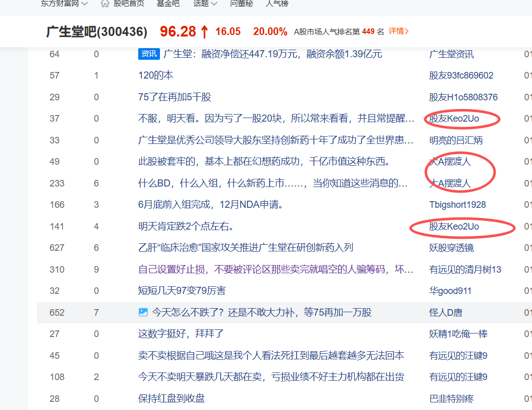The height and width of the screenshot is (410, 532).
Task: Click read count 233
Action: 57,183
